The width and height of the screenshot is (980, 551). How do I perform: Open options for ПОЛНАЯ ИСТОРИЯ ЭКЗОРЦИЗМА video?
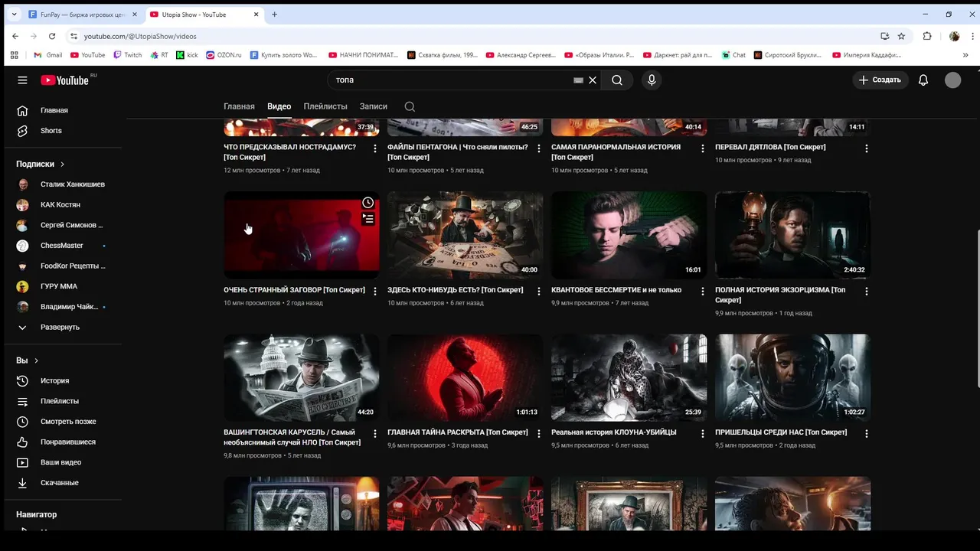click(x=867, y=291)
